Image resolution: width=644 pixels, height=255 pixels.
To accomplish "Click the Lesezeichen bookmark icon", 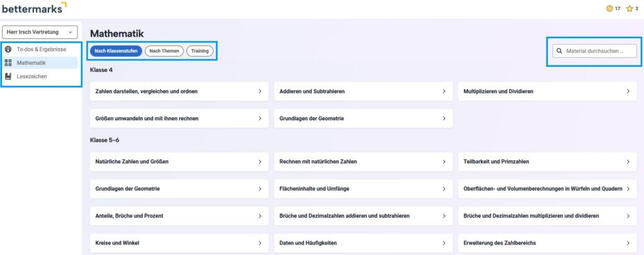I will [8, 76].
